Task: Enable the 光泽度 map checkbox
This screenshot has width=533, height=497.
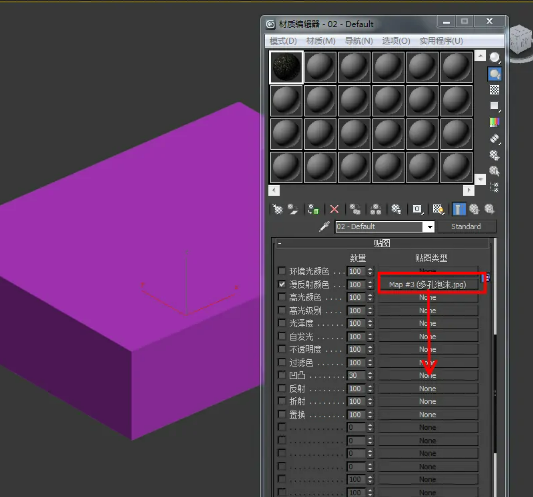Action: tap(282, 323)
